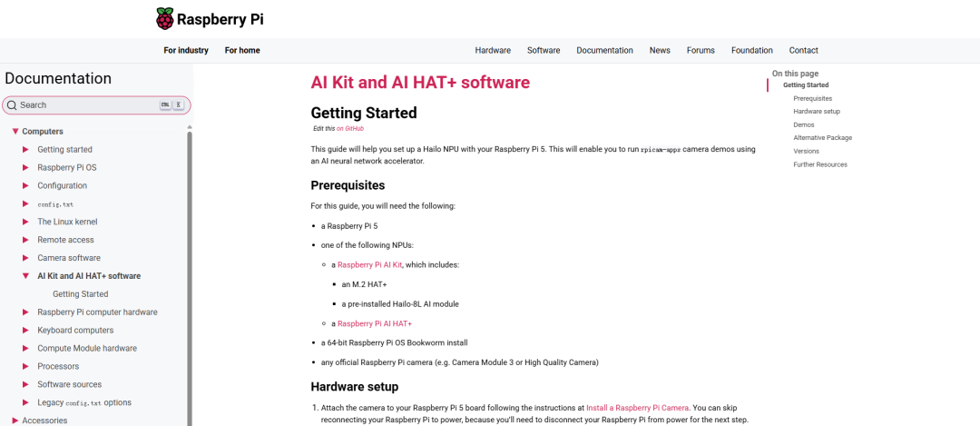Image resolution: width=980 pixels, height=426 pixels.
Task: Open the Hardware menu
Action: (493, 51)
